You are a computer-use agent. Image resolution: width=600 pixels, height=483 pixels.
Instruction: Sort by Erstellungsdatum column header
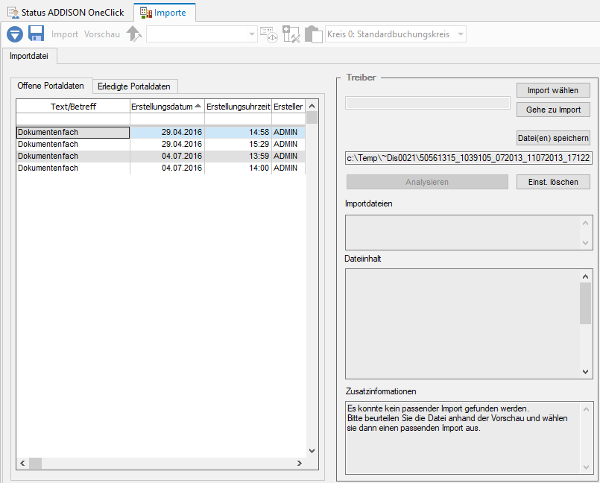point(167,106)
